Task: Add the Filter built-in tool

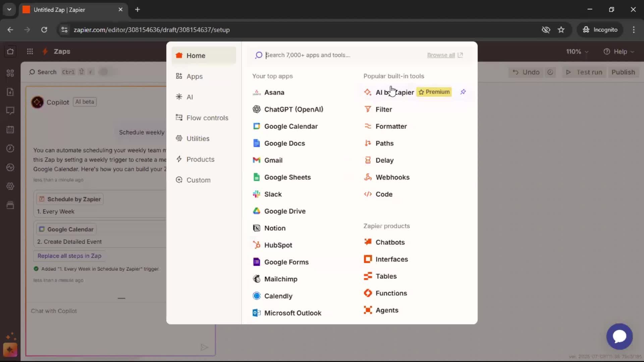Action: click(378, 109)
